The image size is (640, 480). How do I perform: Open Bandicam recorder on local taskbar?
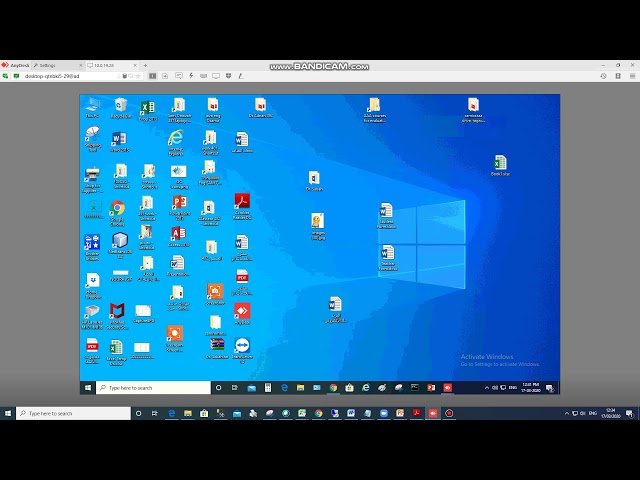449,413
